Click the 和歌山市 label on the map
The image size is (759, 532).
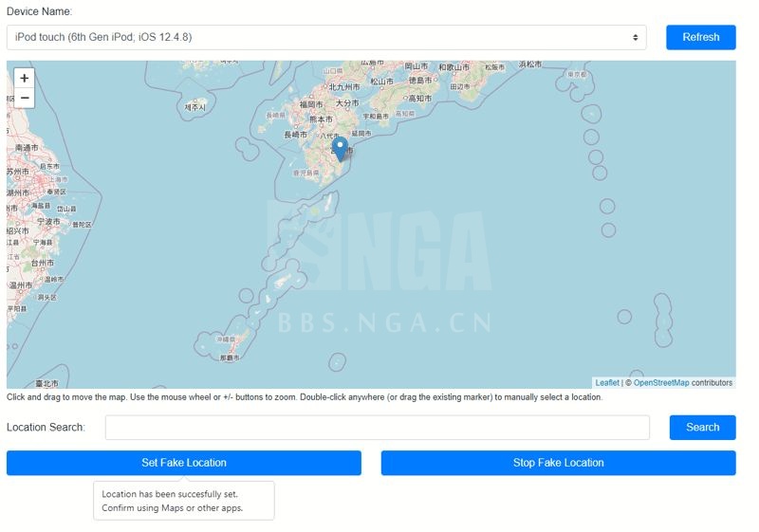point(454,67)
